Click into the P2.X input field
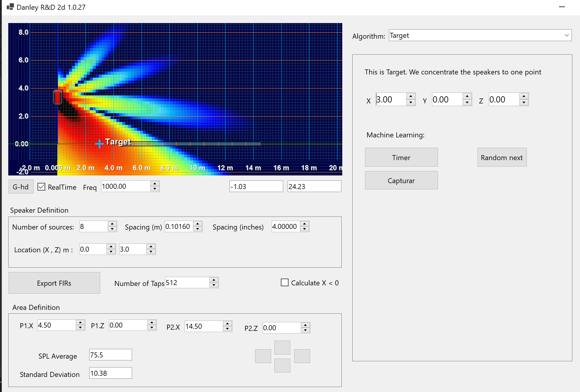The height and width of the screenshot is (392, 580). coord(203,326)
